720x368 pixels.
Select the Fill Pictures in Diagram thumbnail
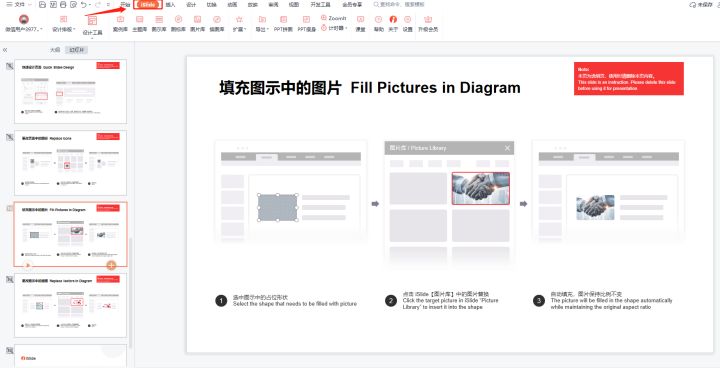tap(71, 234)
